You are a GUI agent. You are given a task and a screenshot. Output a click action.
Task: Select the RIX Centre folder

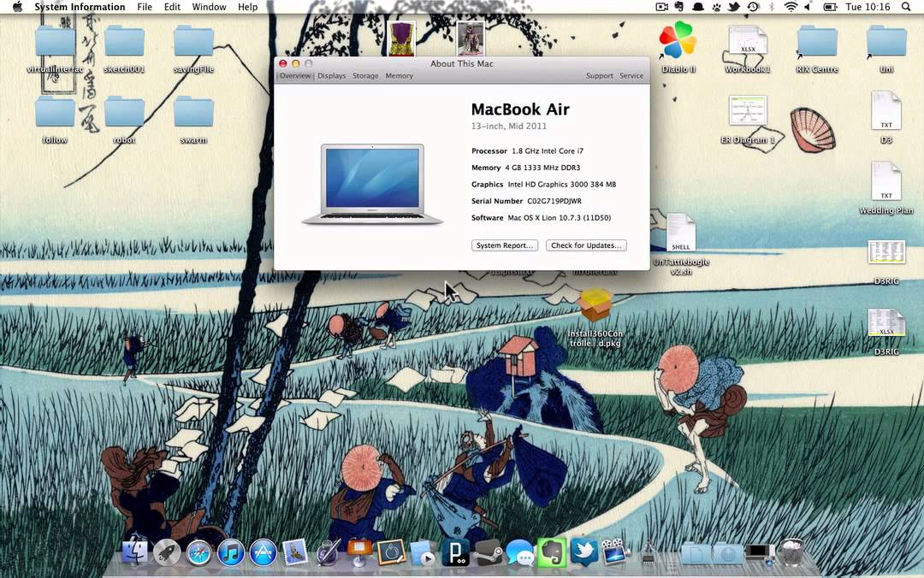click(817, 43)
